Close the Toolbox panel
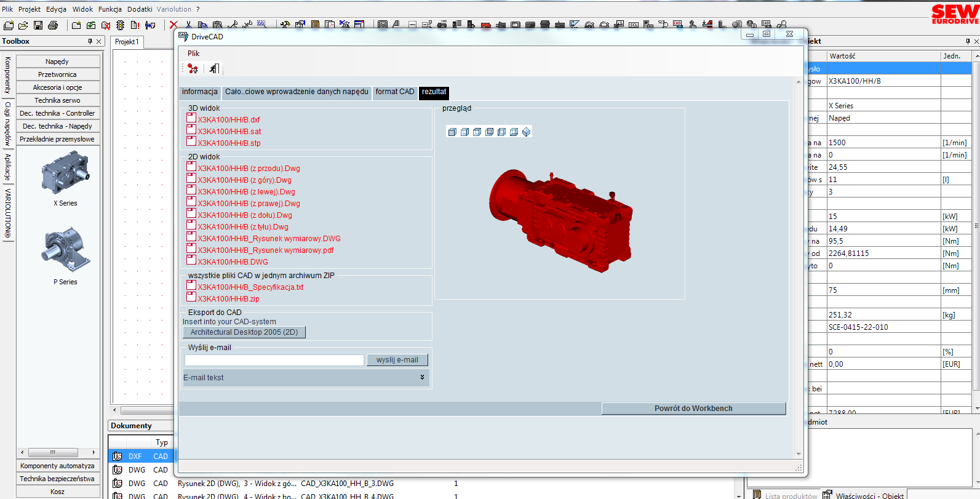Screen dimensions: 980x499 pos(98,41)
